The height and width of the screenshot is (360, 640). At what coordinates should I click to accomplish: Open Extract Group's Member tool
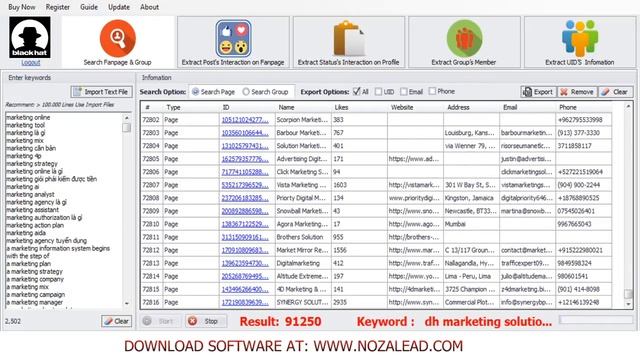click(x=464, y=42)
